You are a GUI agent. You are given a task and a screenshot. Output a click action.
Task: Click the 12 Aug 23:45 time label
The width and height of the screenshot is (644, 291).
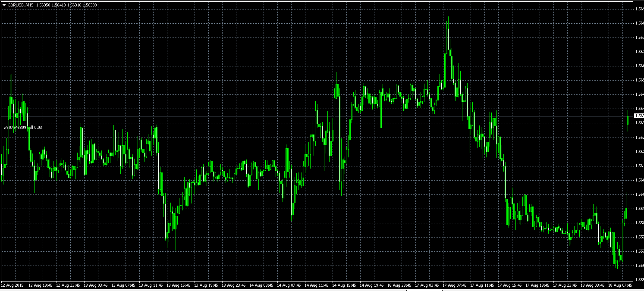[x=68, y=285]
